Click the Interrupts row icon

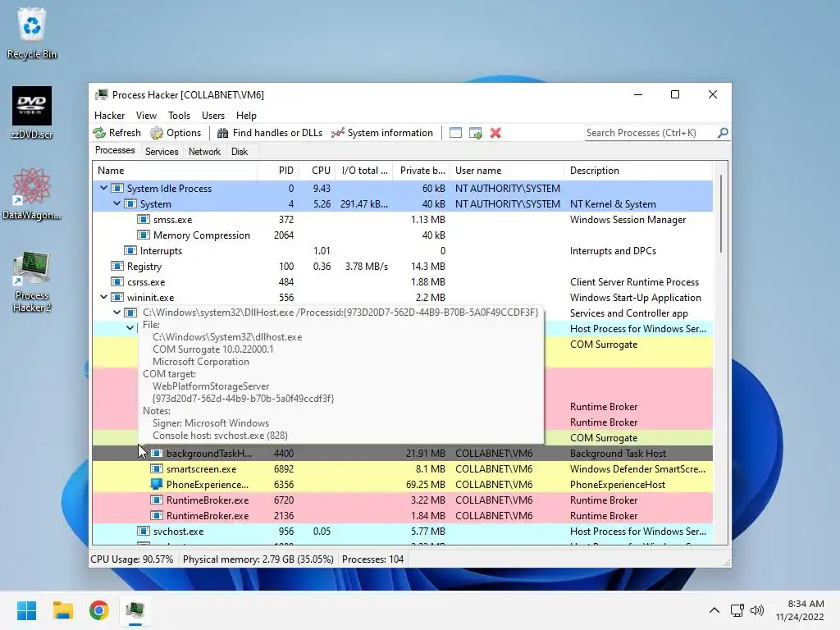(x=130, y=250)
